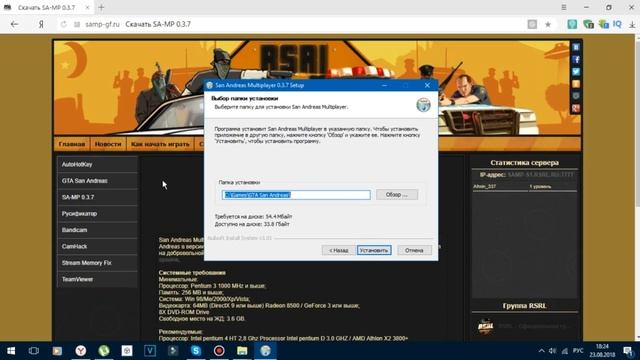Screen dimensions: 640x360
Task: Click the samp-gf.ru address bar
Action: [x=102, y=24]
